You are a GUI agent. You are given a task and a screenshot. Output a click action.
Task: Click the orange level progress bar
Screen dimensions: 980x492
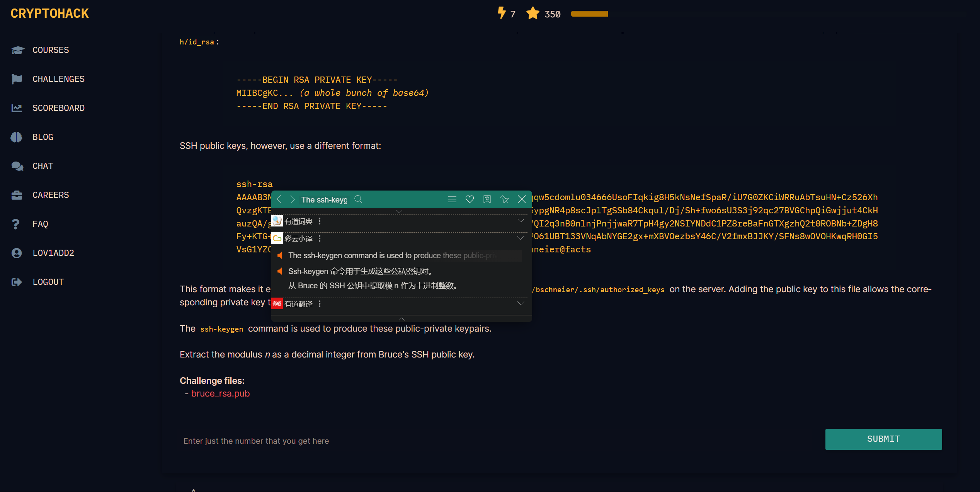pyautogui.click(x=589, y=14)
